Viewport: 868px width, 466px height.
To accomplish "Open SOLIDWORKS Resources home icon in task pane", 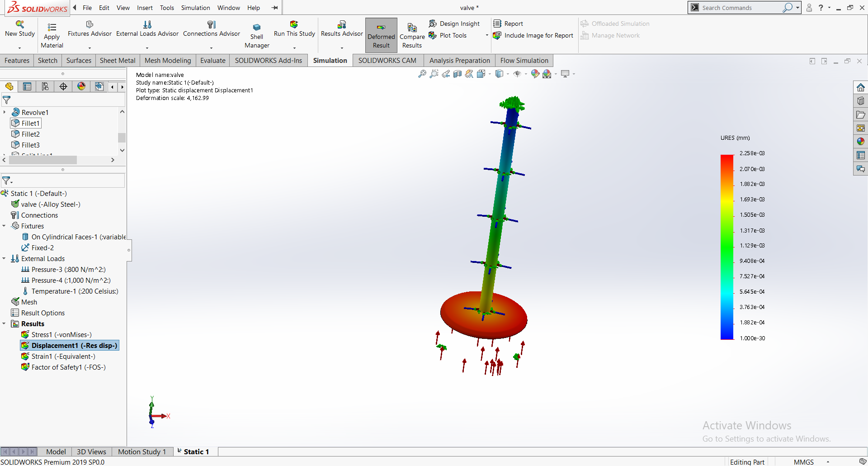I will (x=861, y=87).
